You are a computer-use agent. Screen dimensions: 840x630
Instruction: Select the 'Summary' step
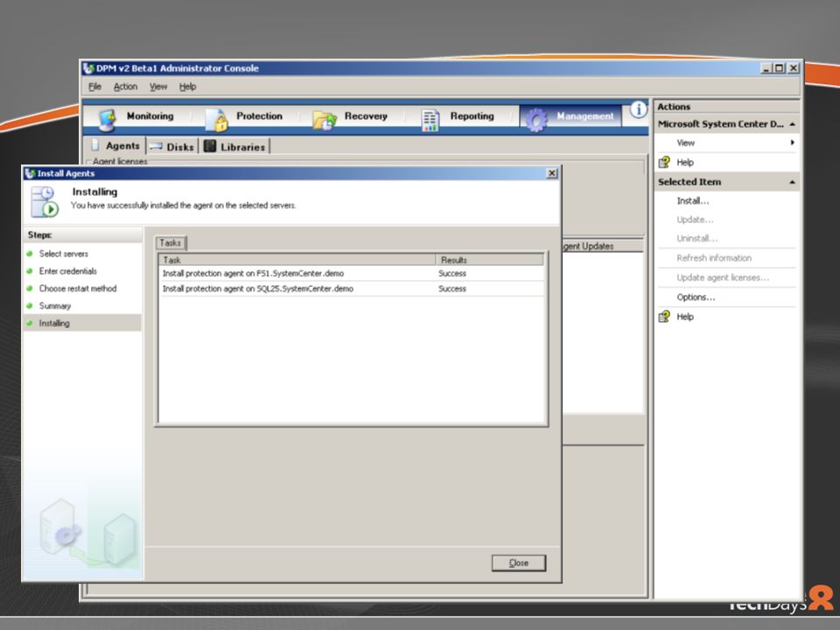click(x=54, y=306)
